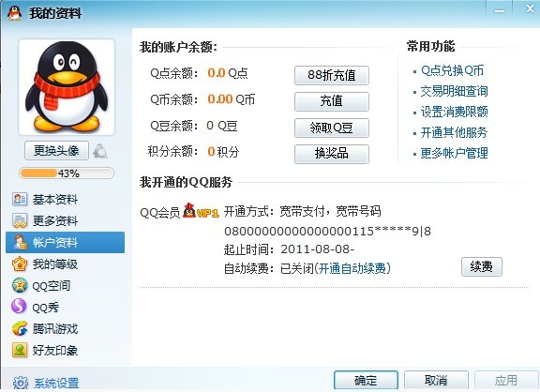Open the 更多帐户管理 link

455,153
